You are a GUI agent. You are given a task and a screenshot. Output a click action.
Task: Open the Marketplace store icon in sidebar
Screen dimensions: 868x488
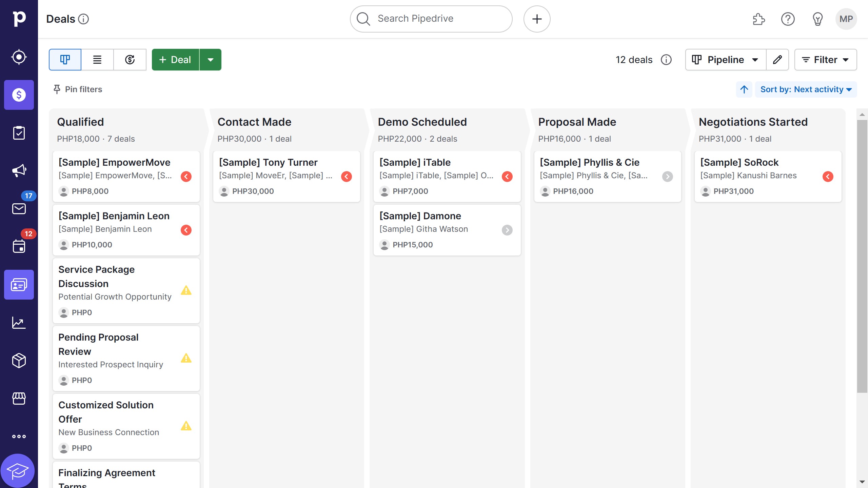point(19,399)
